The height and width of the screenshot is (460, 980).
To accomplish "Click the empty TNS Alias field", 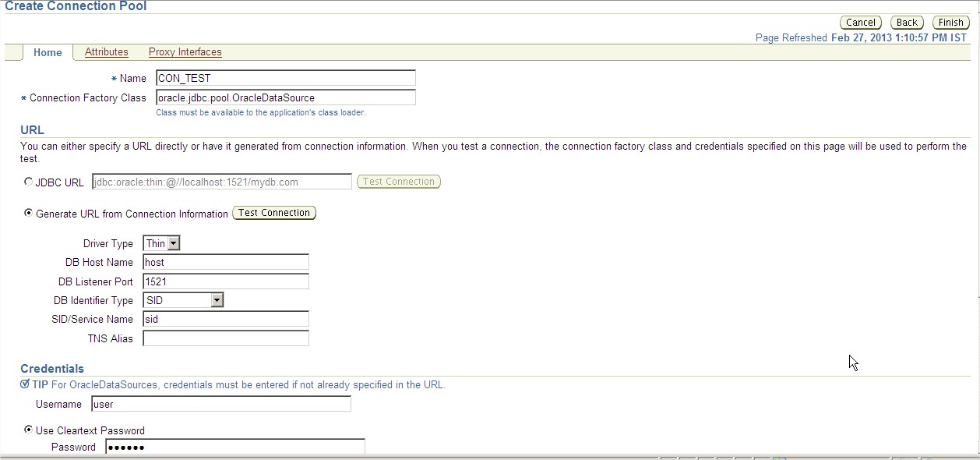I will [226, 338].
